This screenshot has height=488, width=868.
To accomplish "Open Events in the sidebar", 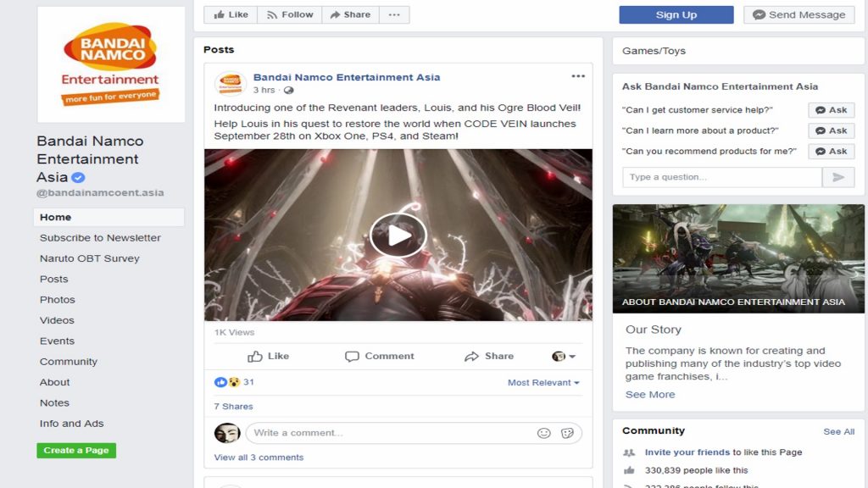I will click(x=57, y=341).
